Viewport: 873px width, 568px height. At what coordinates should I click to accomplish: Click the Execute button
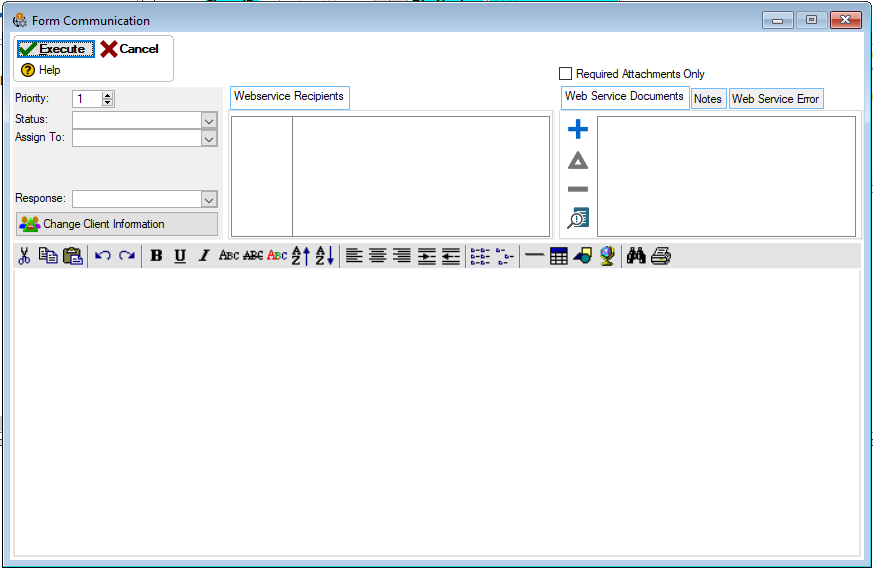coord(56,49)
